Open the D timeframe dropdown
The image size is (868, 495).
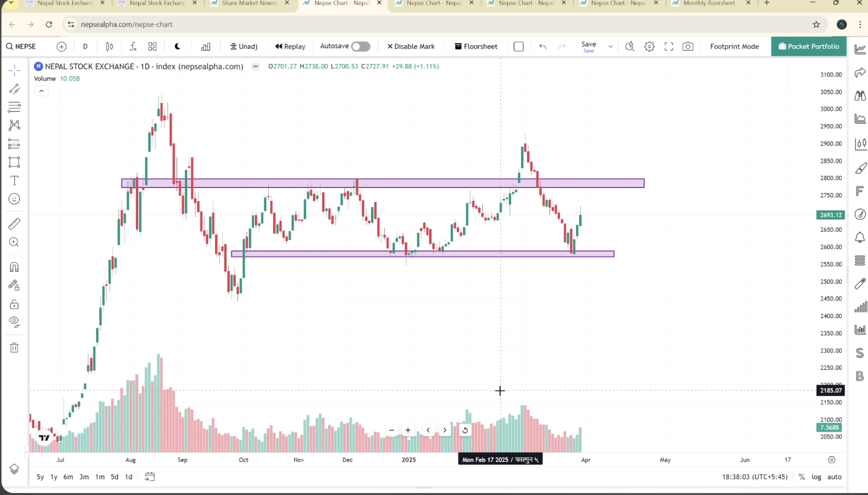(x=85, y=46)
